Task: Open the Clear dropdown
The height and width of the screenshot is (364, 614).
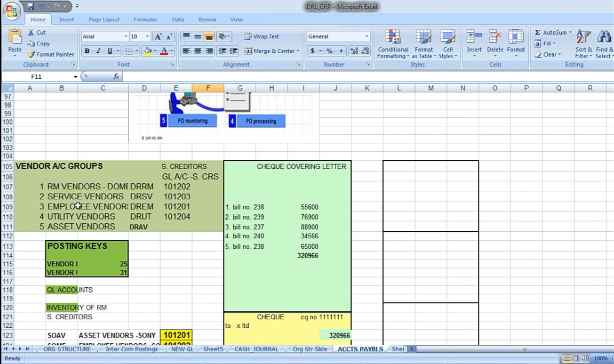Action: click(547, 54)
